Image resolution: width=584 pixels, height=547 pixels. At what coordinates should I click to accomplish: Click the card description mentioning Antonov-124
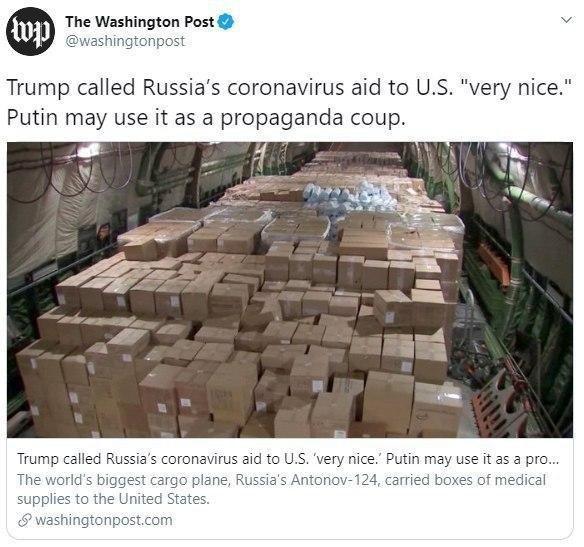(282, 489)
